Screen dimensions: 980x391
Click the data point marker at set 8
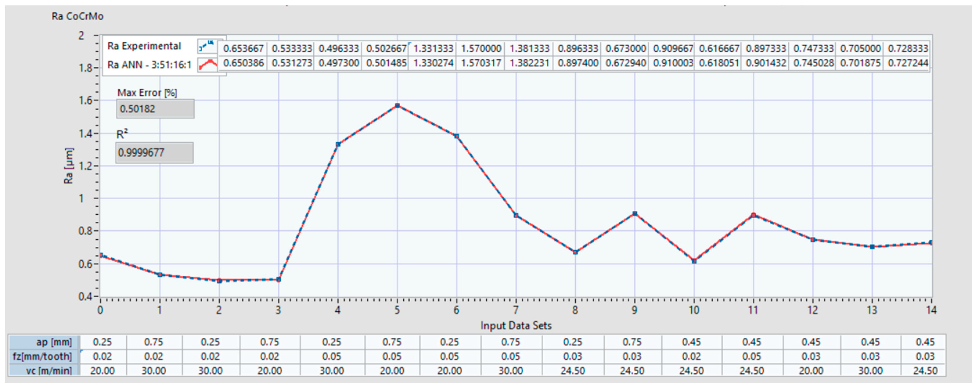[x=575, y=252]
